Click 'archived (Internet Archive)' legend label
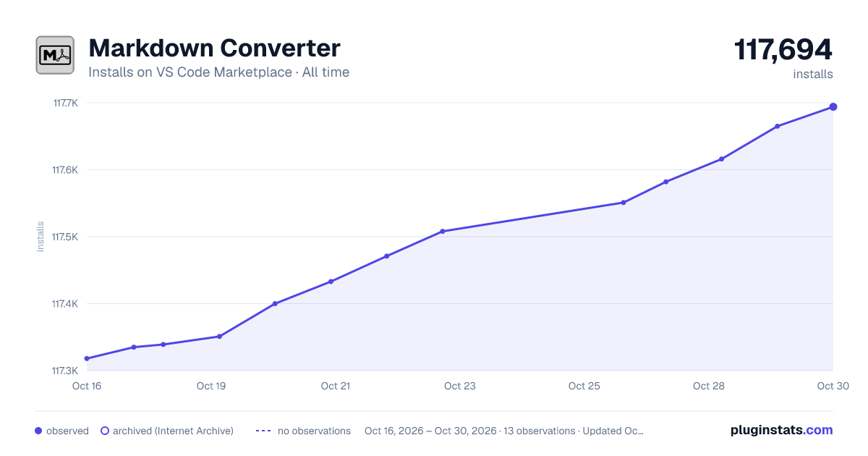The image size is (868, 456). (x=173, y=431)
